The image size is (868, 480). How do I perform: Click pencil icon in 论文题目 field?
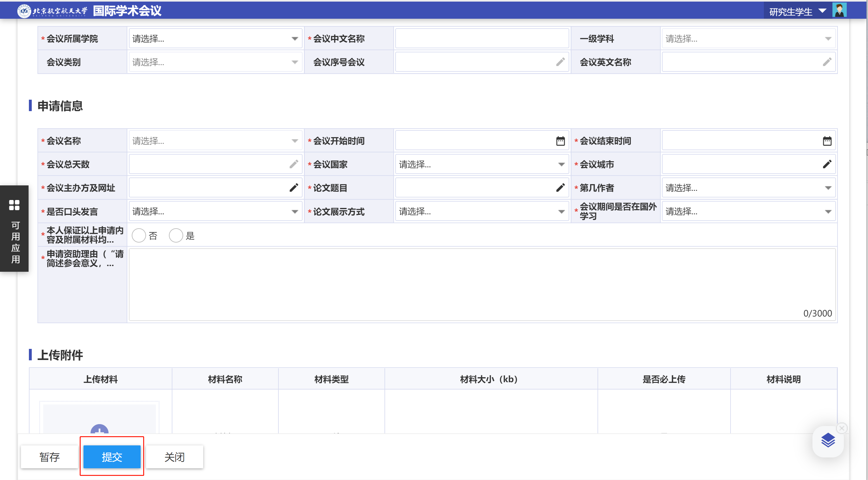tap(560, 188)
